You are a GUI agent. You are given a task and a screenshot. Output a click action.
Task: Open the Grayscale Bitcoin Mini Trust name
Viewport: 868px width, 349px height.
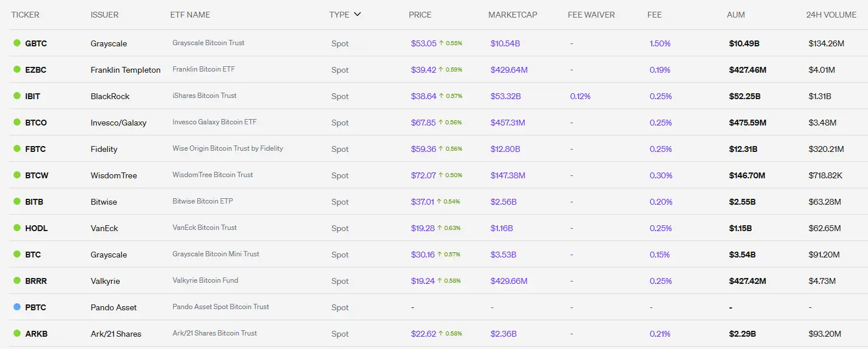point(215,254)
